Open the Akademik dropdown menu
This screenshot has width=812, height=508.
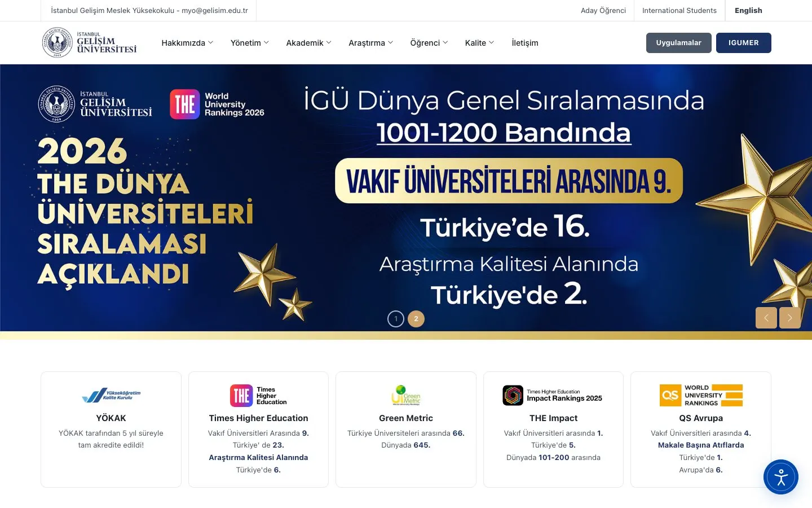(x=309, y=43)
